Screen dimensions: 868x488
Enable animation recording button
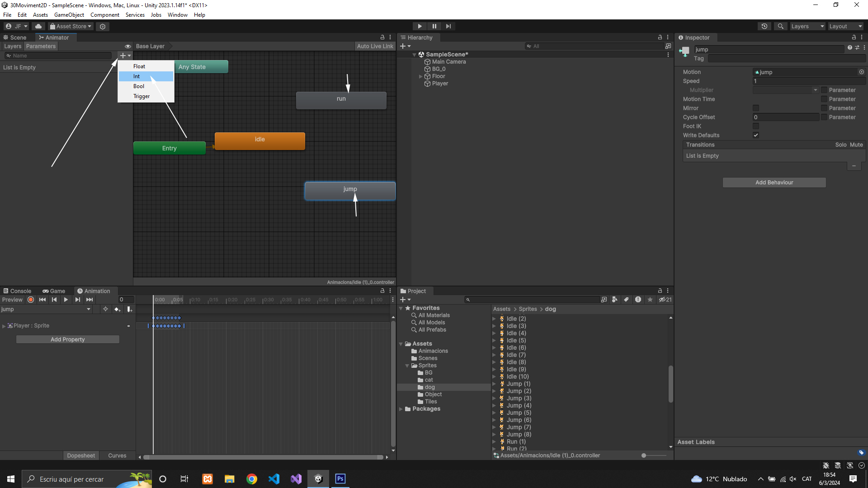pyautogui.click(x=31, y=300)
